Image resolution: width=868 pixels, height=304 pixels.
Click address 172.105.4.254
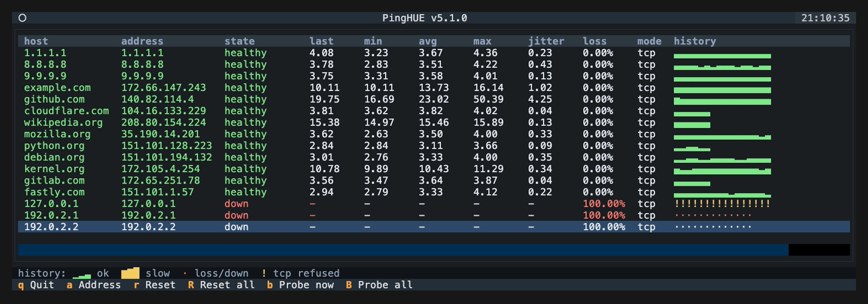coord(161,169)
